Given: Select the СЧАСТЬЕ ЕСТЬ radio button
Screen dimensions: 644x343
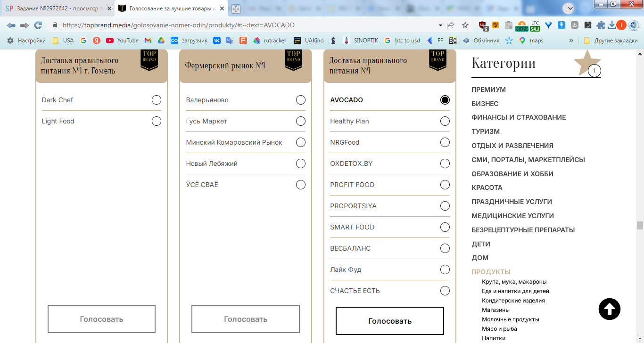Looking at the screenshot, I should (x=445, y=291).
